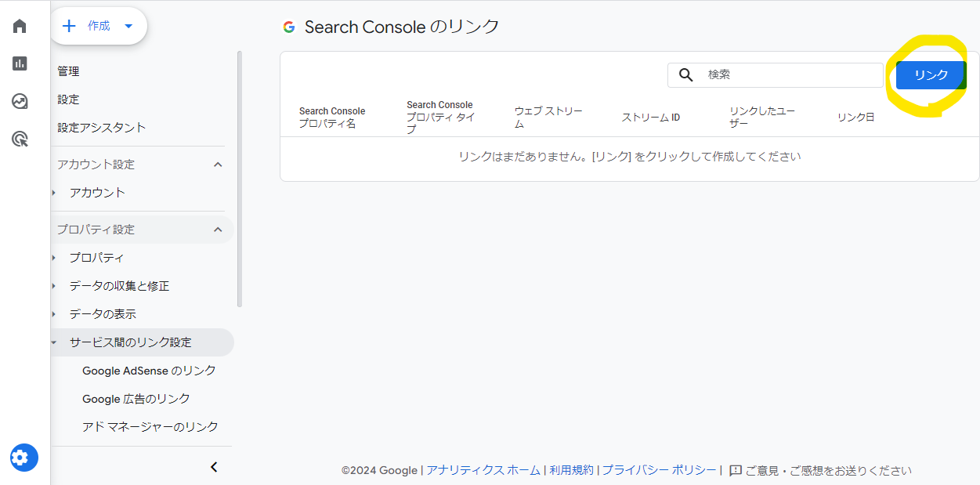This screenshot has width=980, height=485.
Task: Click リンクしたユーザー column header
Action: (762, 118)
